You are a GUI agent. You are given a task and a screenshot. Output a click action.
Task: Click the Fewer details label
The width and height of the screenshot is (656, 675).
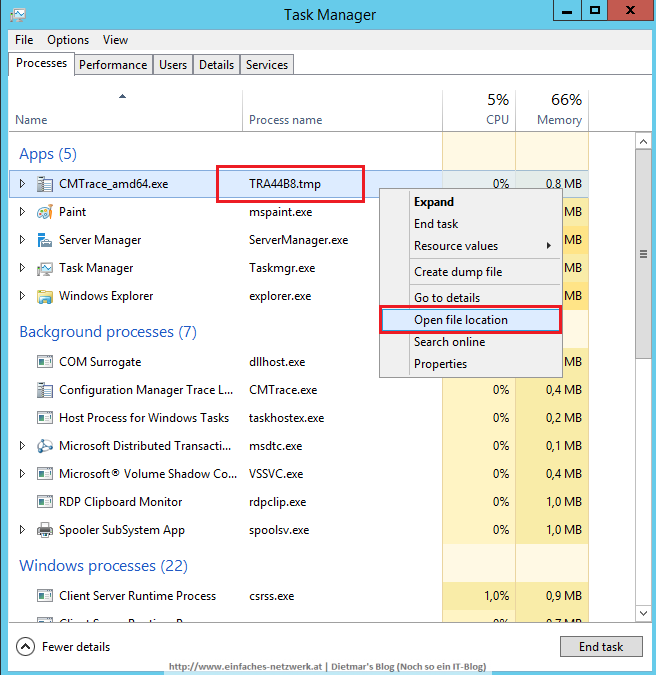(x=76, y=647)
